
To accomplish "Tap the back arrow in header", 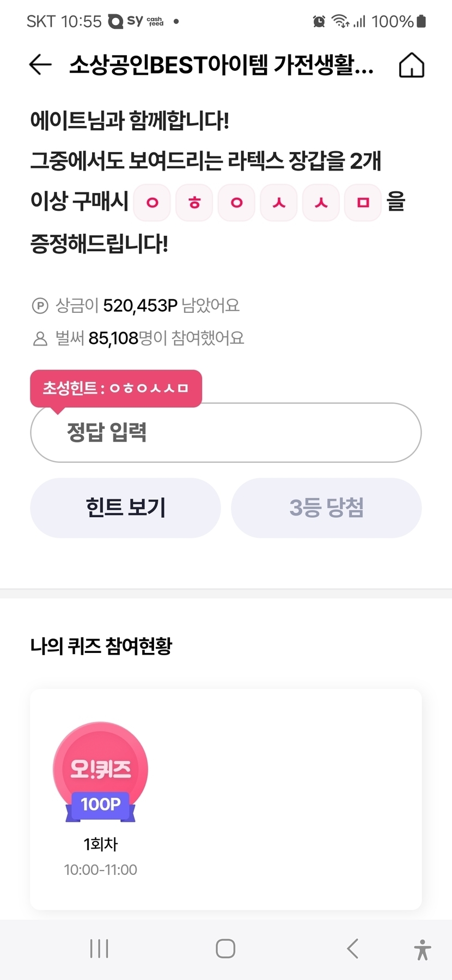I will 40,65.
